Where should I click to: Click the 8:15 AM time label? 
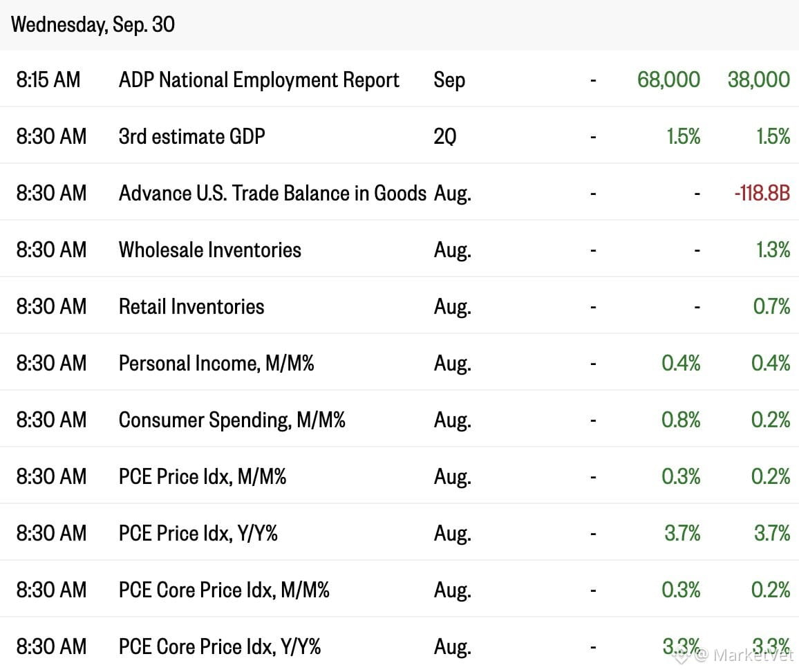coord(48,80)
